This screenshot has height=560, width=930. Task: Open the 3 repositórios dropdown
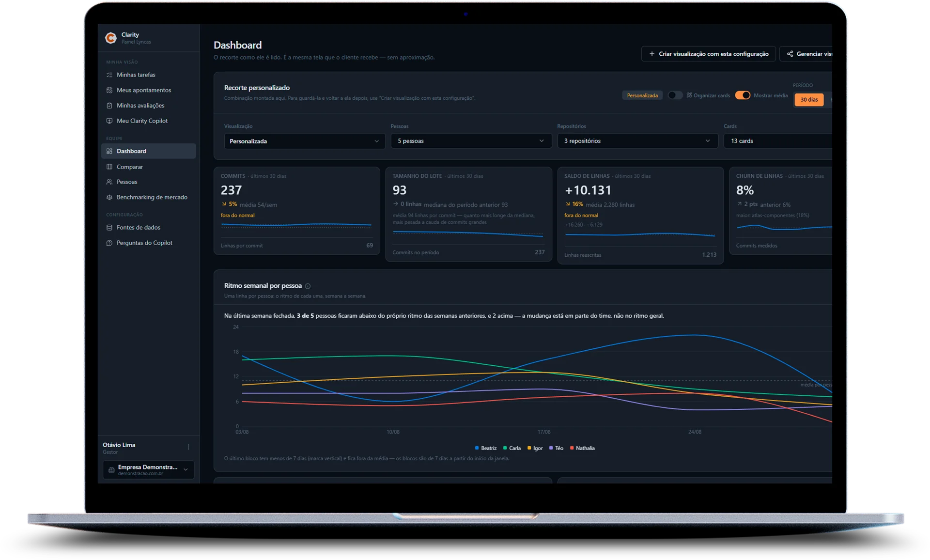coord(637,141)
